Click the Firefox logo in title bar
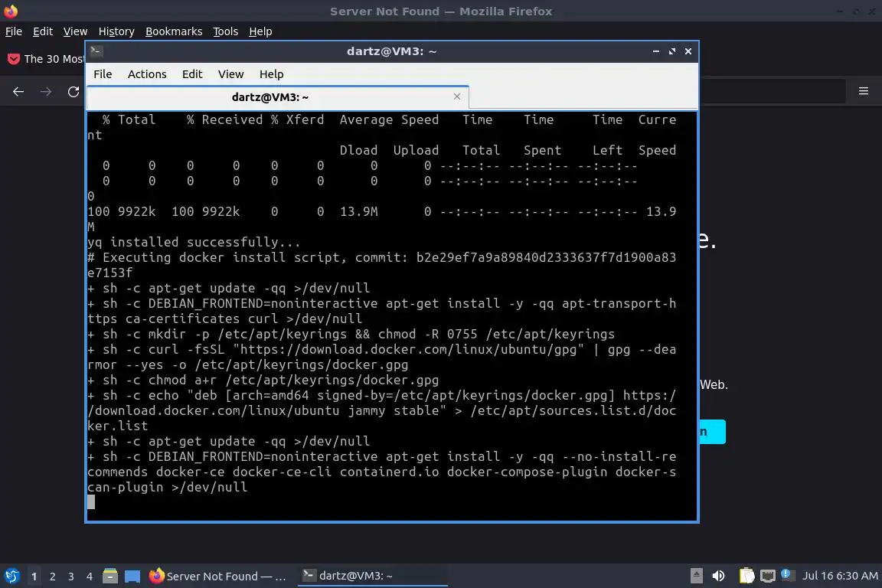 11,11
